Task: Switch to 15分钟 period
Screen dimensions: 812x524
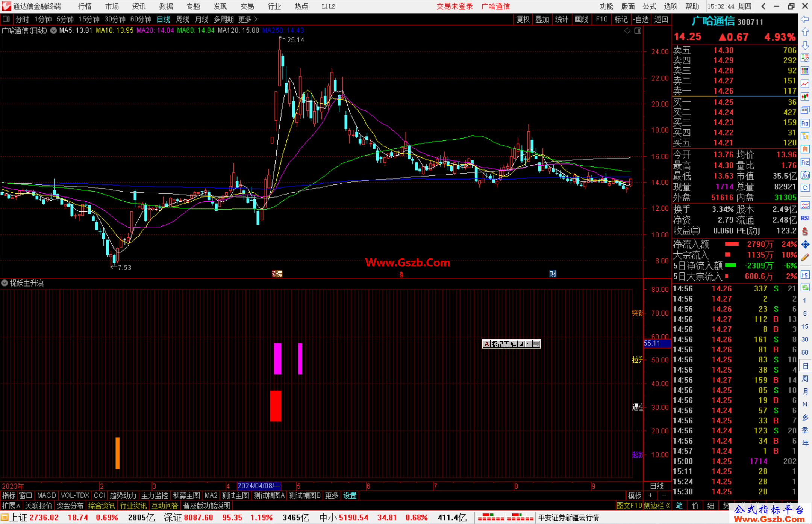Action: pos(89,19)
